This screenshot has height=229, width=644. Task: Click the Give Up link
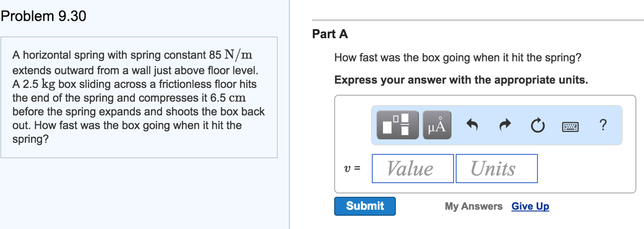coord(530,206)
